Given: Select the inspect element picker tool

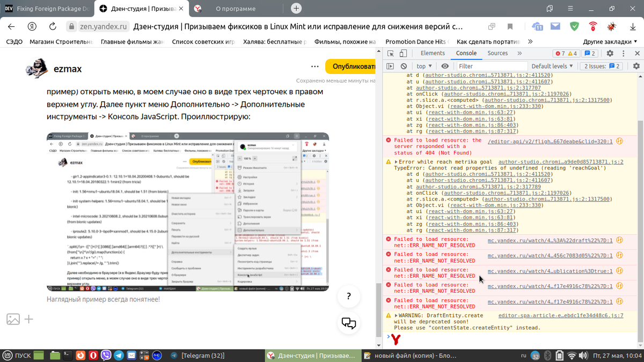Looking at the screenshot, I should click(391, 54).
